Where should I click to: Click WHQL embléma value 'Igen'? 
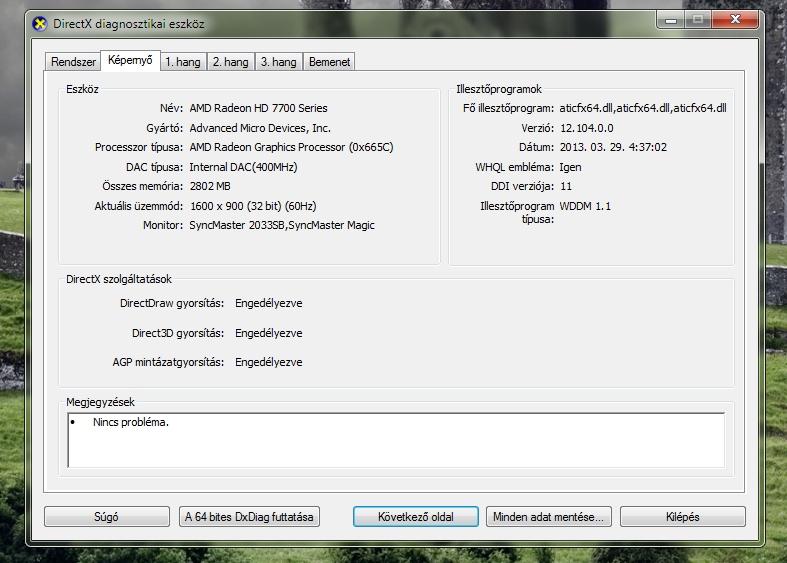click(571, 167)
